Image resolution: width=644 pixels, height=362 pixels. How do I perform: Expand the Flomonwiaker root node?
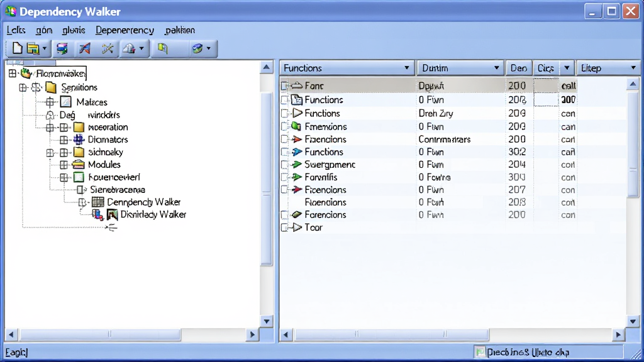click(x=13, y=74)
